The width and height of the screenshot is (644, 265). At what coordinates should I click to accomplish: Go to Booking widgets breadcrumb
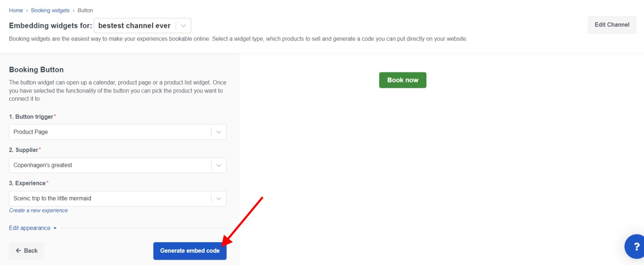[50, 10]
